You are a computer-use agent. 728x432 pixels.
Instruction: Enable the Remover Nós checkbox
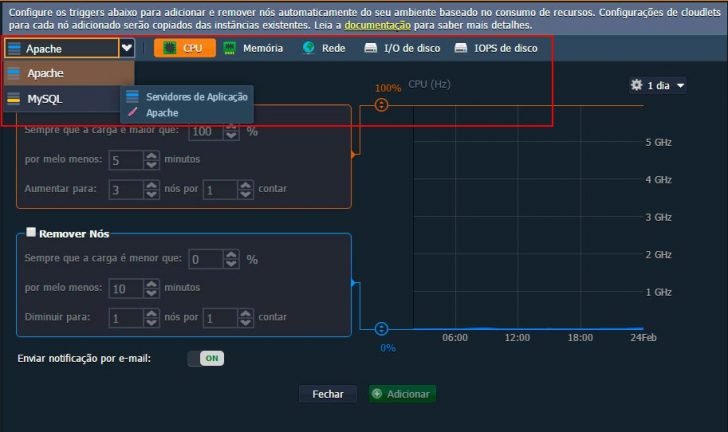[x=31, y=232]
